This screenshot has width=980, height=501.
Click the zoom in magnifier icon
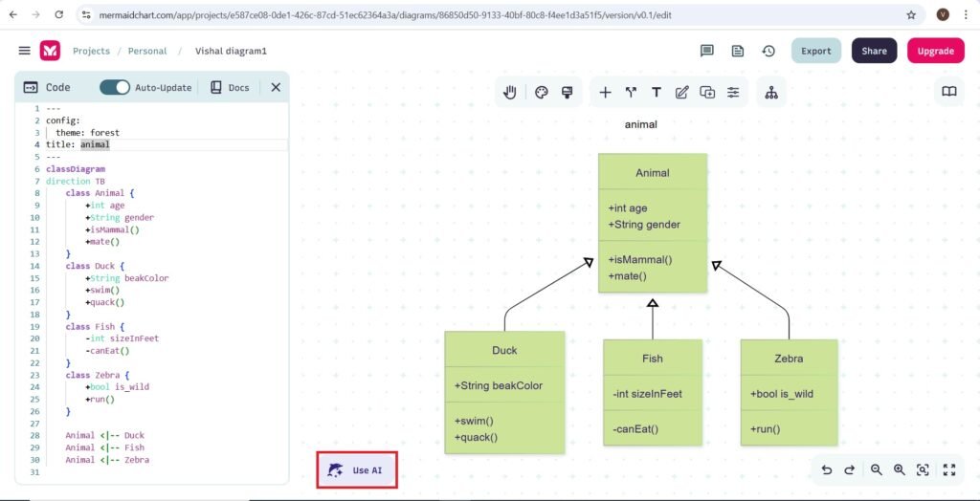900,469
